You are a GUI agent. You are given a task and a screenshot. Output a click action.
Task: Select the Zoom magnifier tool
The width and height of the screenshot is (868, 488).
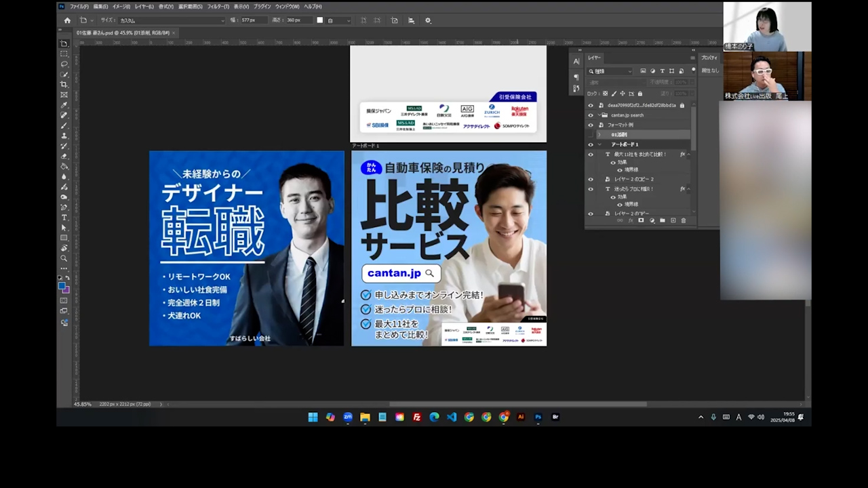64,258
